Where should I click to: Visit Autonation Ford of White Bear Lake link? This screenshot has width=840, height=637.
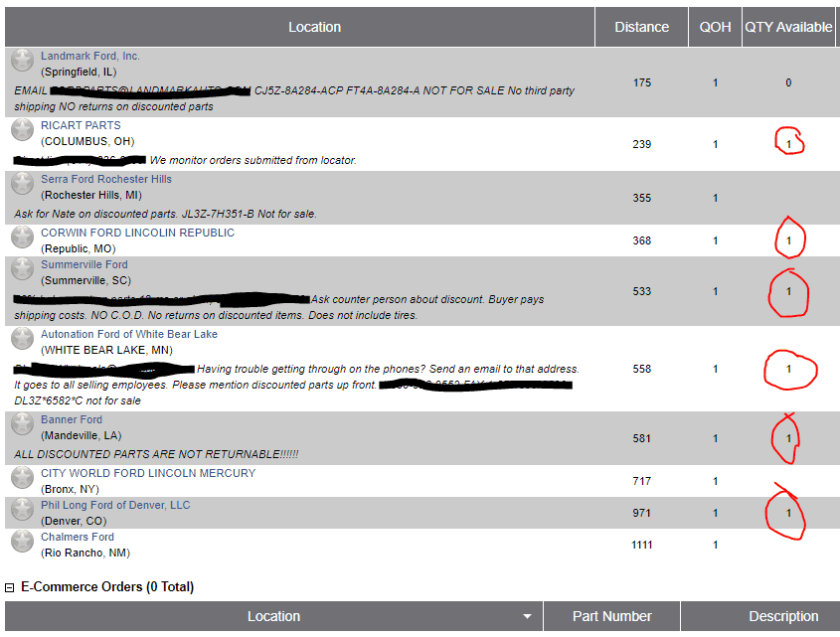click(129, 334)
